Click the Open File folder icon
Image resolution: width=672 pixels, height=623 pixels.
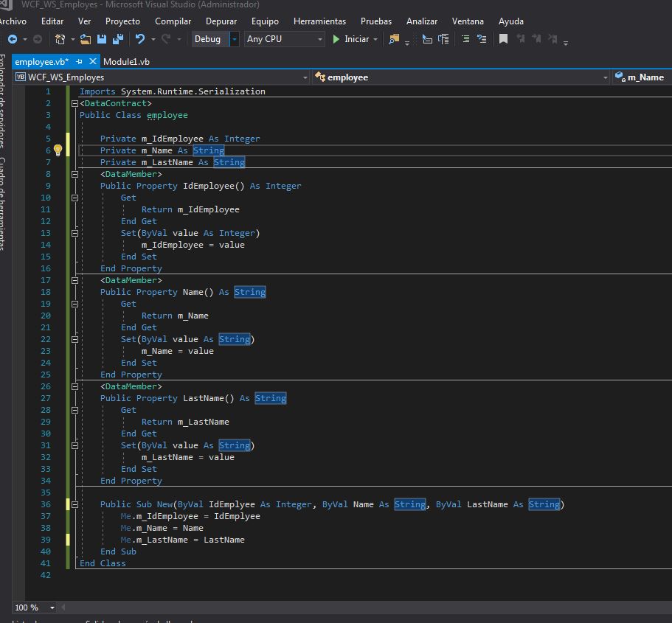tap(86, 39)
